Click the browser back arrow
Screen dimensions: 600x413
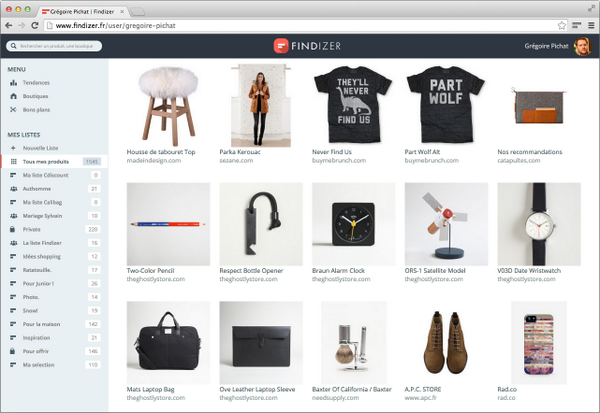coord(8,25)
